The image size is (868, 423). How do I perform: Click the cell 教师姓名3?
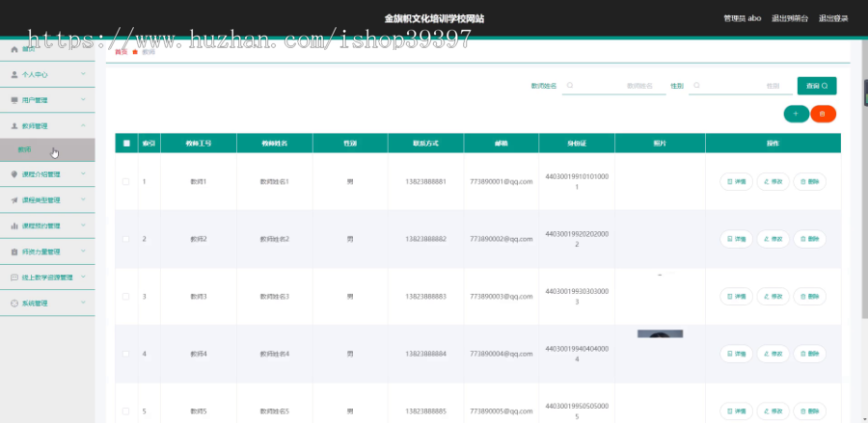click(275, 297)
